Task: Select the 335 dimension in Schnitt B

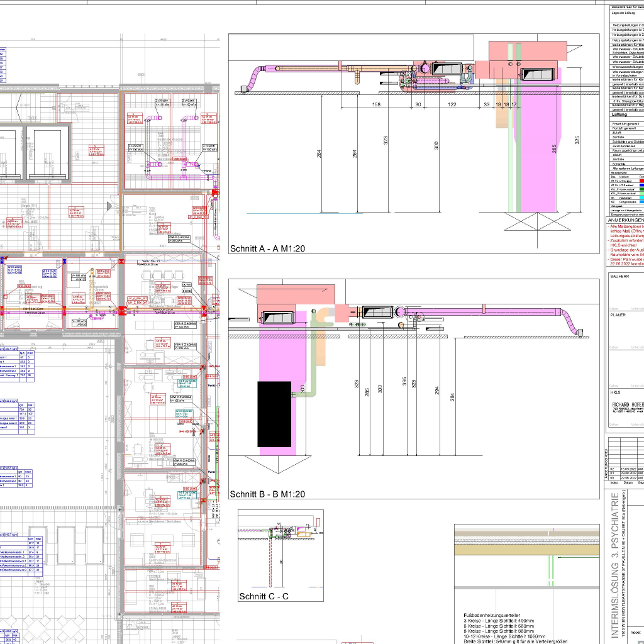Action: tap(404, 384)
